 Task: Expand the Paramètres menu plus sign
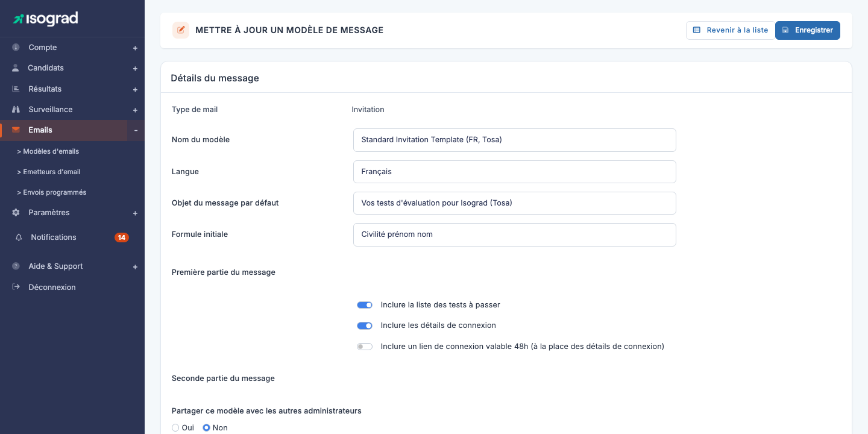[135, 213]
